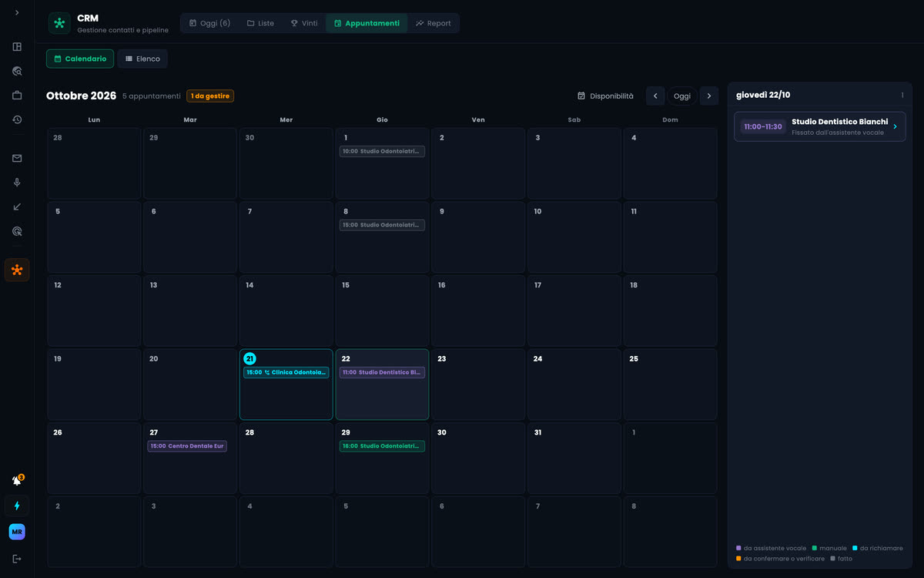Viewport: 924px width, 578px height.
Task: Click the 'Dom' weekday column header
Action: (670, 120)
